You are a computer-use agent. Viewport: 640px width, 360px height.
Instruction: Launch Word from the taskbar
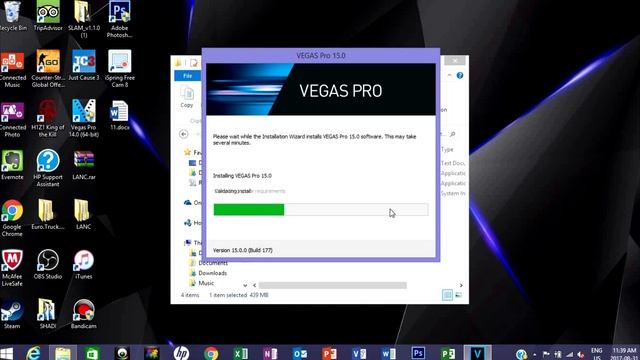pyautogui.click(x=388, y=353)
